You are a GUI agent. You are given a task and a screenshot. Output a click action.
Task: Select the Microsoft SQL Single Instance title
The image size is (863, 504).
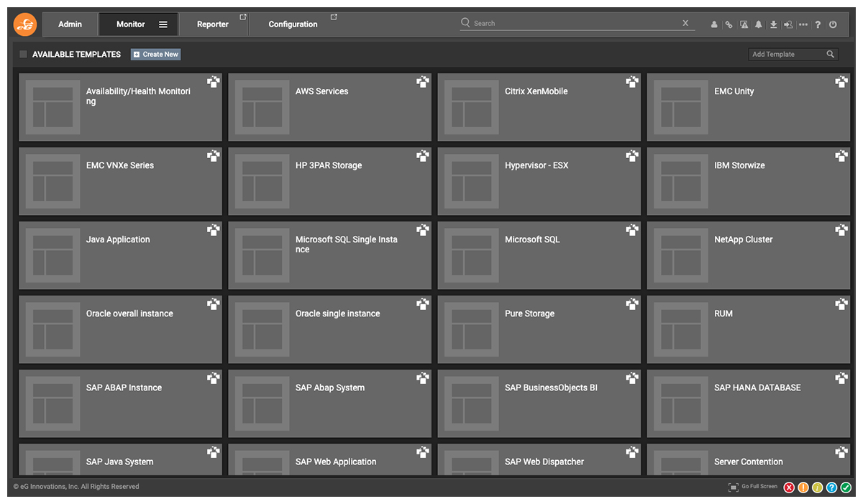tap(347, 244)
